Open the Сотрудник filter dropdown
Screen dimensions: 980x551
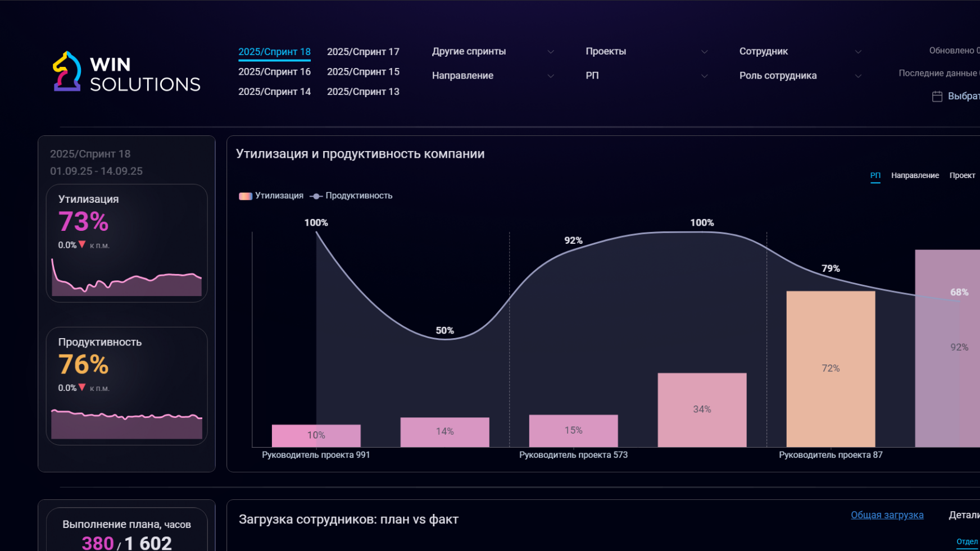(800, 52)
